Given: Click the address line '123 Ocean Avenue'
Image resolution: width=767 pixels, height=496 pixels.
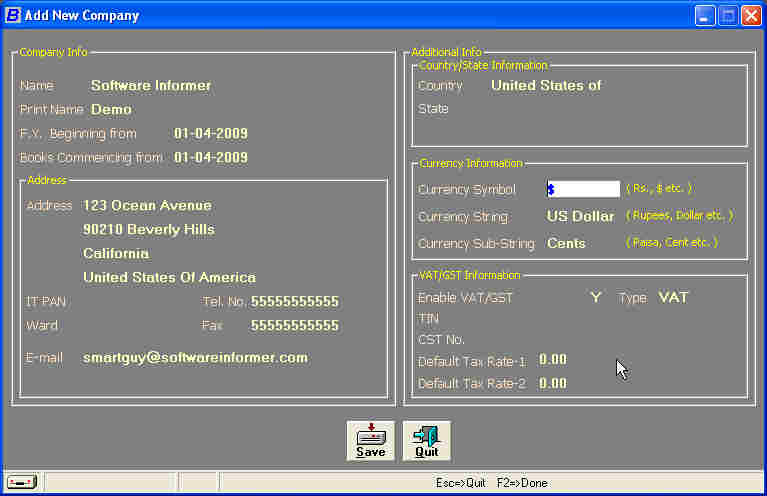Looking at the screenshot, I should click(147, 206).
